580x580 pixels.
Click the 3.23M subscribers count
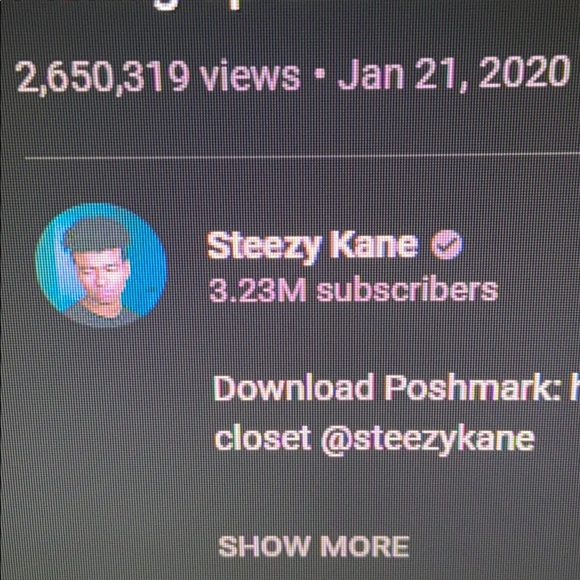[x=353, y=290]
